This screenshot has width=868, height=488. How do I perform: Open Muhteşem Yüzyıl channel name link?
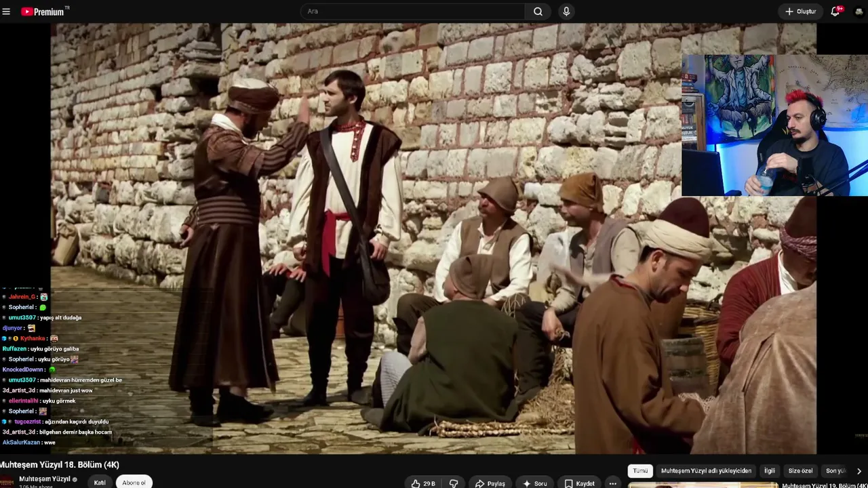45,479
